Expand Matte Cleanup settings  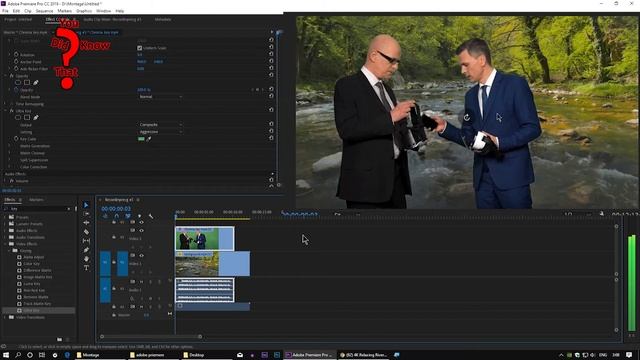pos(9,153)
